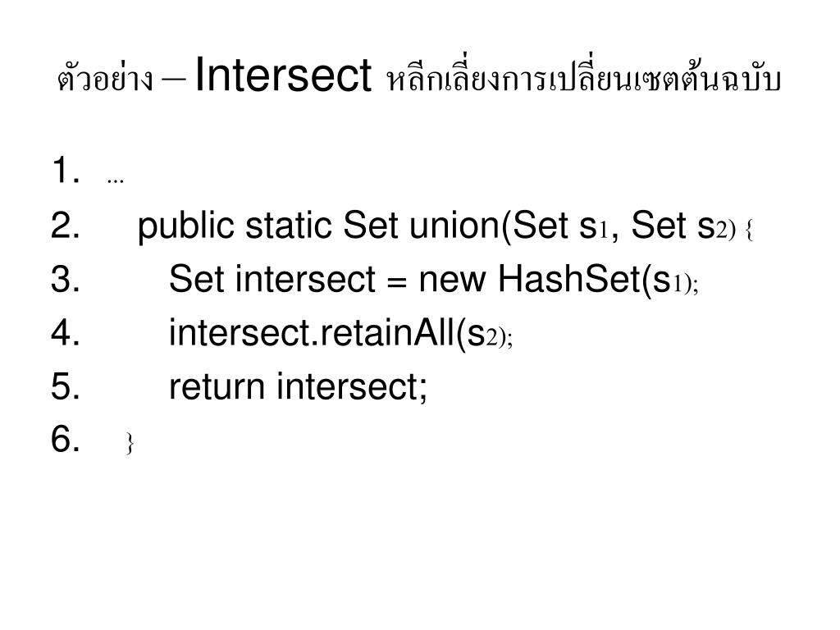Click line number 4

click(66, 333)
